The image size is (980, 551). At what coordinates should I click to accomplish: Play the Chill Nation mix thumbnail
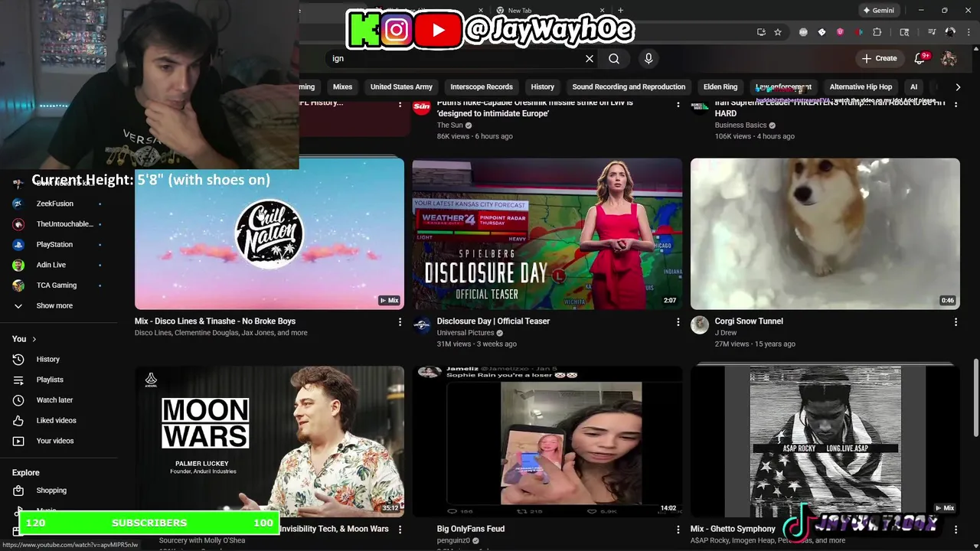pos(269,233)
